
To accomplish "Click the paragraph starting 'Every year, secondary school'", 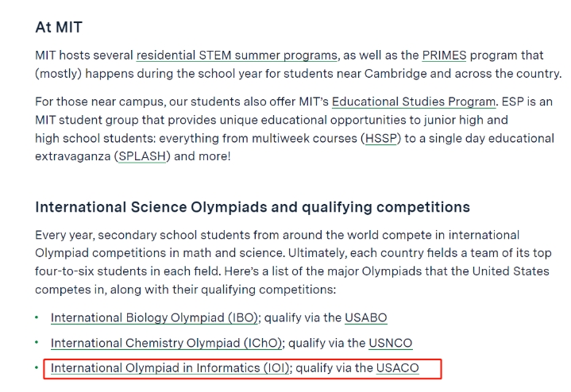I will click(293, 262).
